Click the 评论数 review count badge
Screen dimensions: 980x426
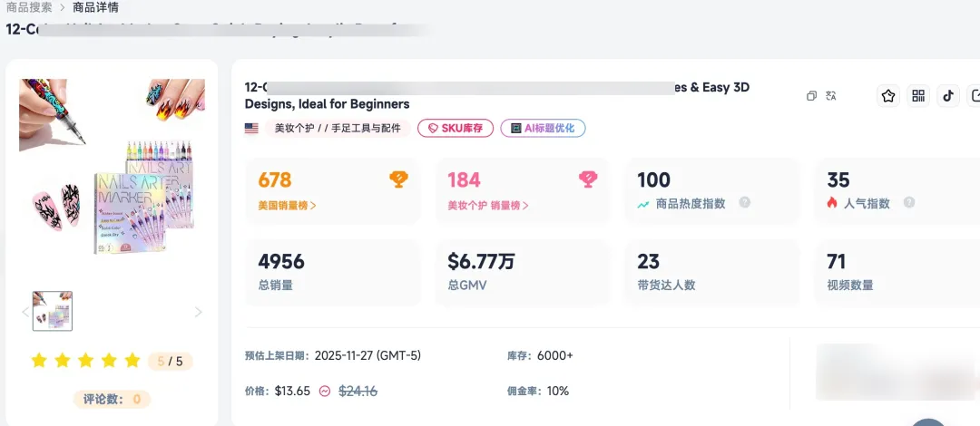coord(112,399)
